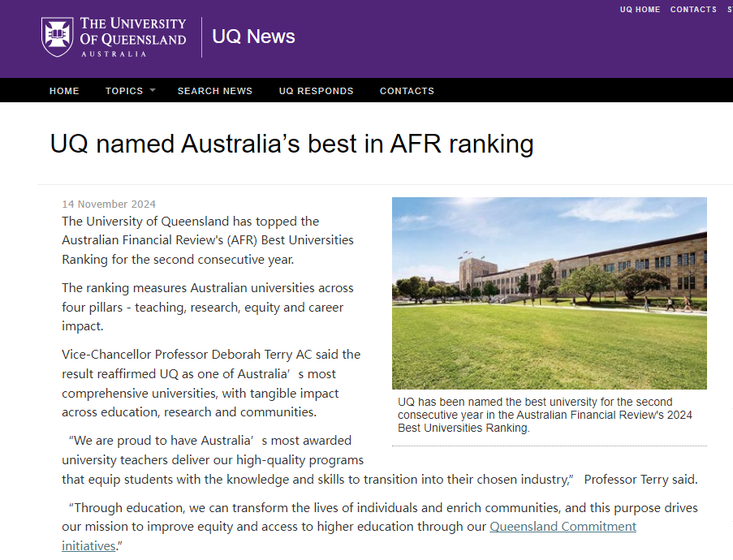
Task: Click the partially visible link right of CONTACTS
Action: point(728,10)
